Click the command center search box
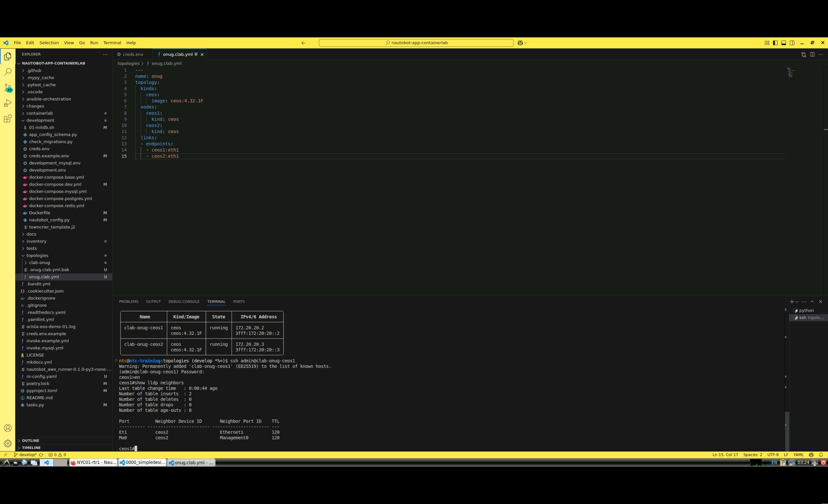Screen dimensions: 828x504 tap(416, 43)
